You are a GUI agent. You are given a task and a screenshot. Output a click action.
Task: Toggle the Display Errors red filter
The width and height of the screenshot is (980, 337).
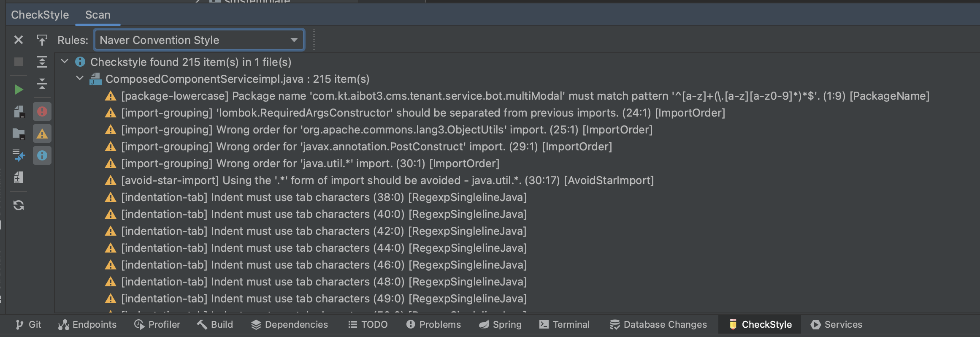click(42, 112)
